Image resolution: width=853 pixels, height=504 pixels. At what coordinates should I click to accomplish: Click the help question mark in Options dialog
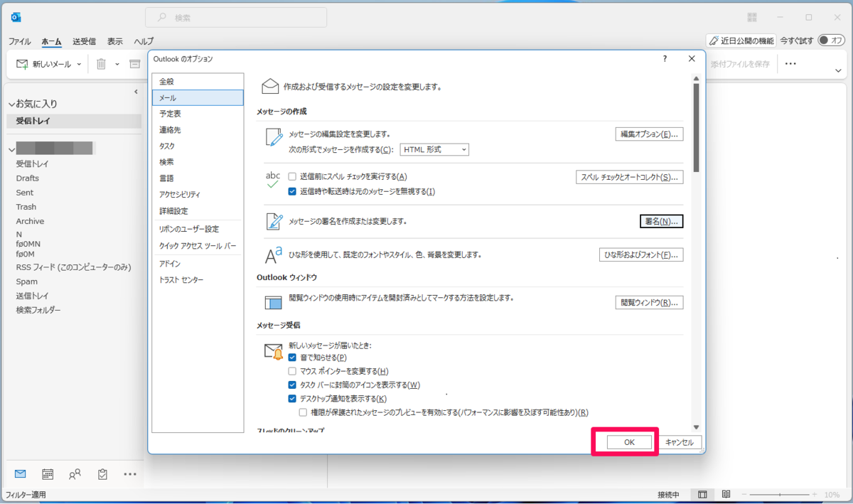pyautogui.click(x=665, y=59)
